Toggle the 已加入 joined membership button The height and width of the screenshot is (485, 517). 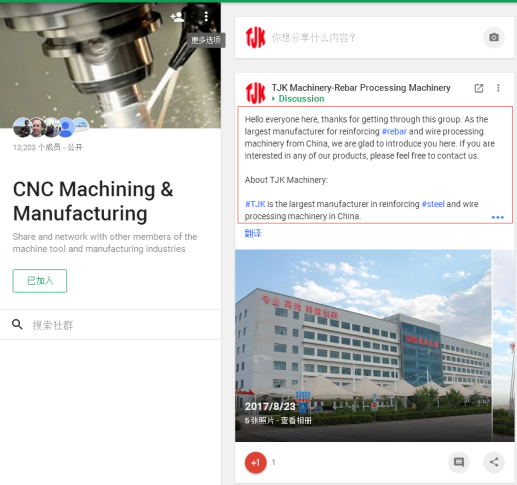click(x=40, y=281)
